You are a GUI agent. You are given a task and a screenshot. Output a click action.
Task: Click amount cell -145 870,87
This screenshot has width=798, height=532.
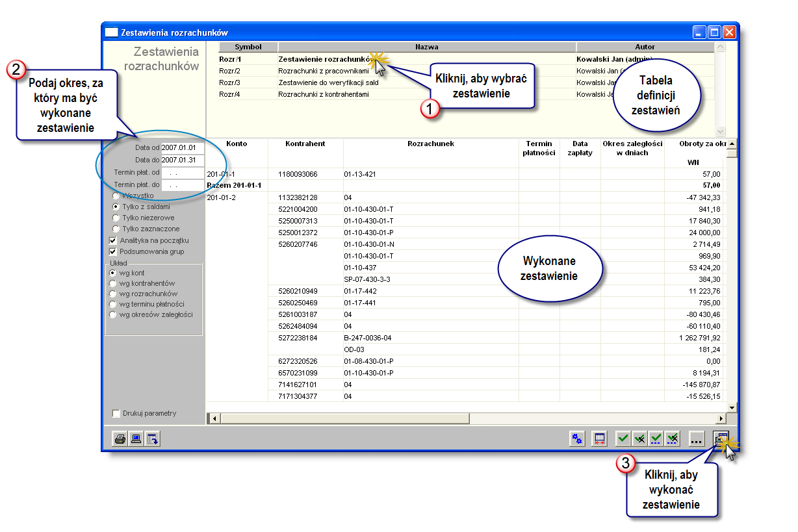point(693,385)
